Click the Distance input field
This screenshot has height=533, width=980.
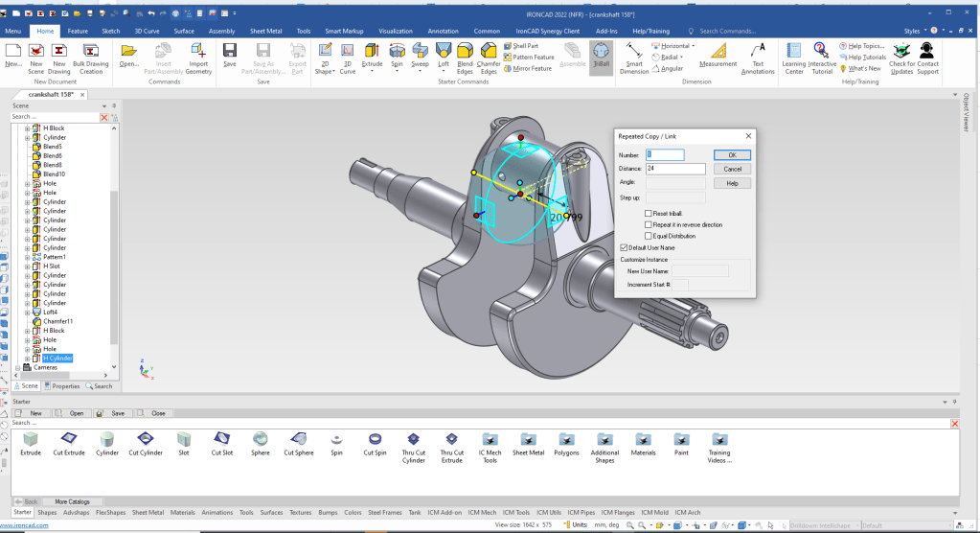[x=675, y=169]
